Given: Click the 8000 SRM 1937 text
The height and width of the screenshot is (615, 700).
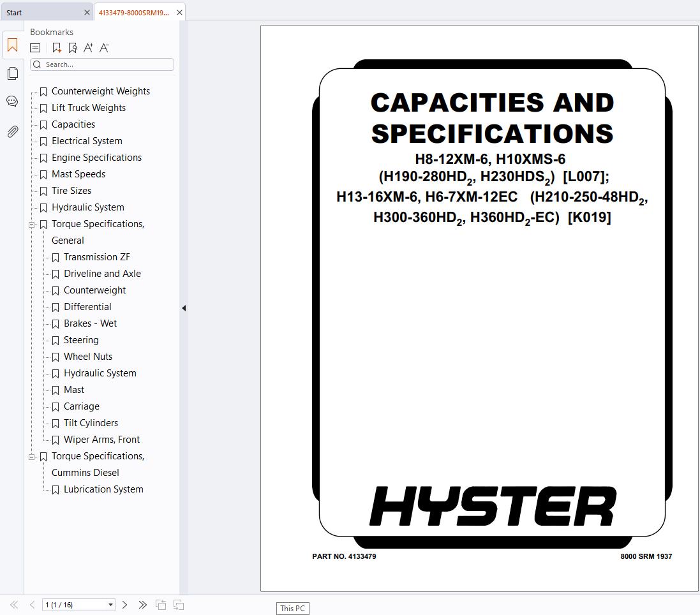Looking at the screenshot, I should (x=646, y=556).
